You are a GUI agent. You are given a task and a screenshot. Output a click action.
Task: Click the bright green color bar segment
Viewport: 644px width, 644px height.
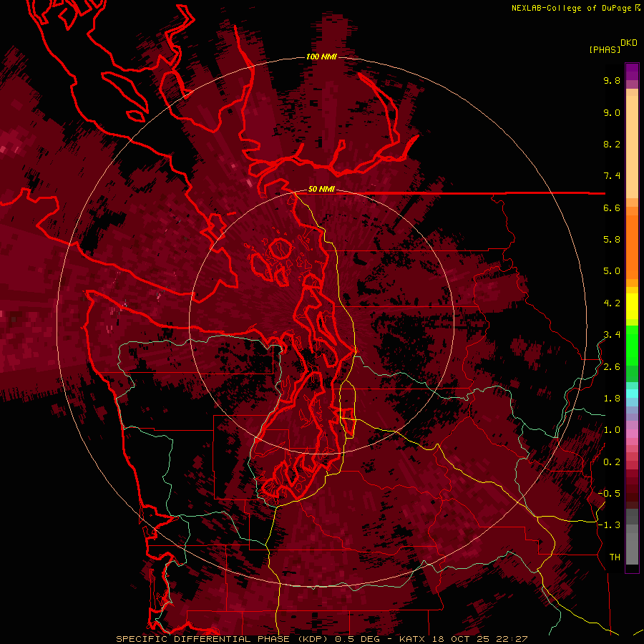pos(632,345)
